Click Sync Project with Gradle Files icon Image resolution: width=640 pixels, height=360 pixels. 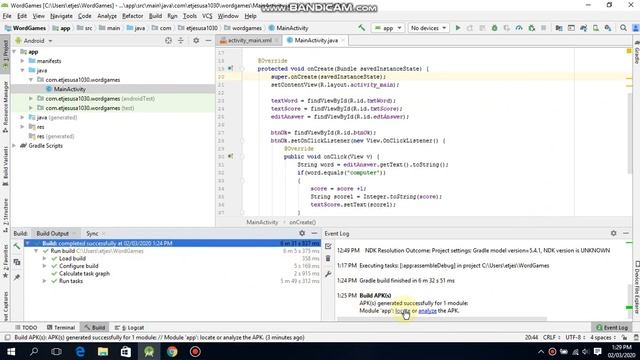coord(583,28)
